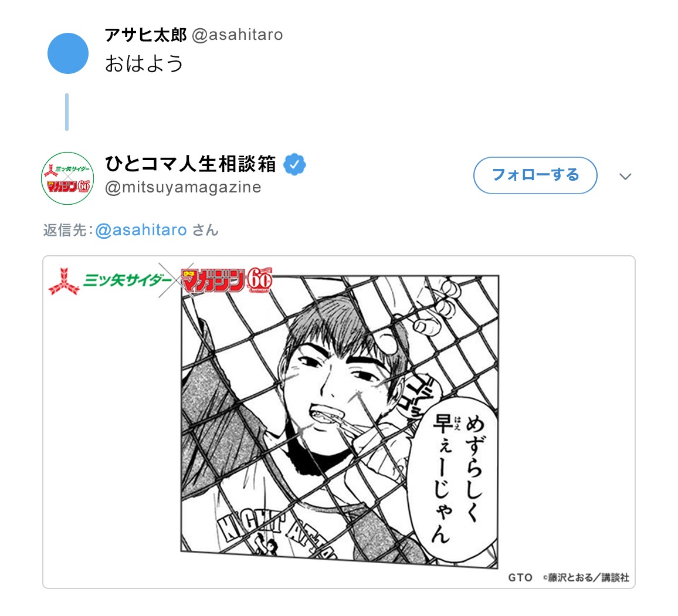This screenshot has width=678, height=616.
Task: Open the ひとコマ人生相談箱 profile avatar
Action: click(x=67, y=178)
